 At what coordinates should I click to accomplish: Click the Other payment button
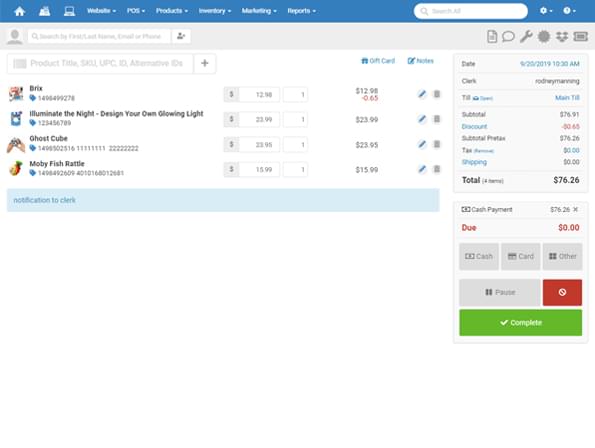(x=562, y=256)
